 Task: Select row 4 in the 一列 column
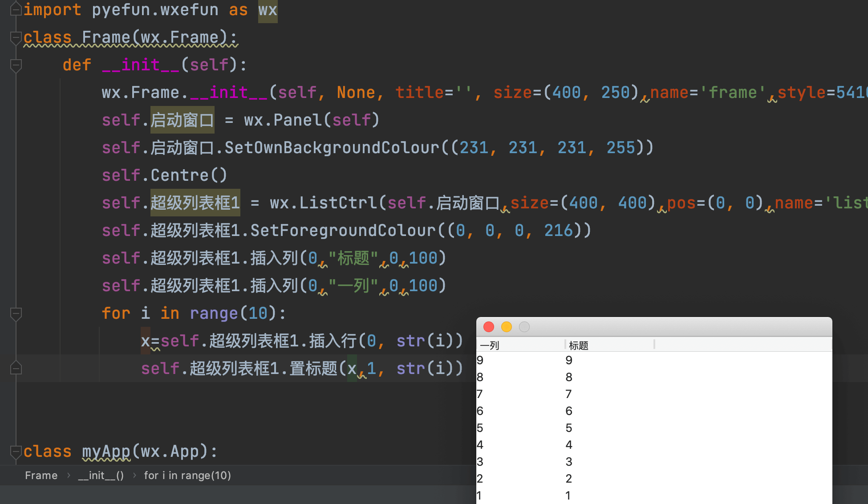pos(480,445)
